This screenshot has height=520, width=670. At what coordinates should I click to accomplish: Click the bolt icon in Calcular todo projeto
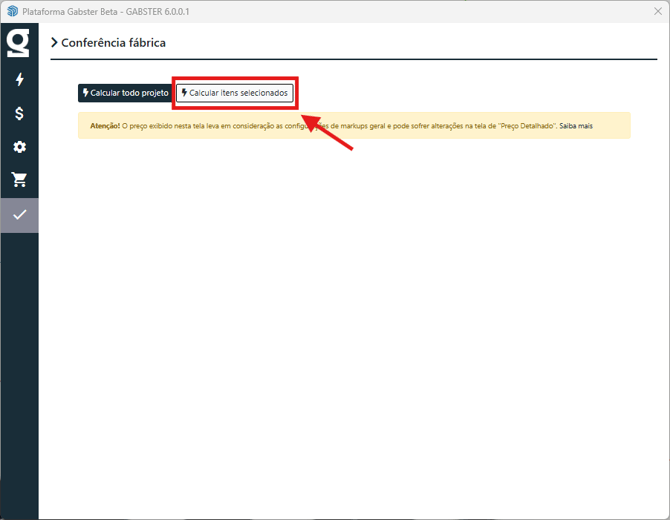coord(86,93)
